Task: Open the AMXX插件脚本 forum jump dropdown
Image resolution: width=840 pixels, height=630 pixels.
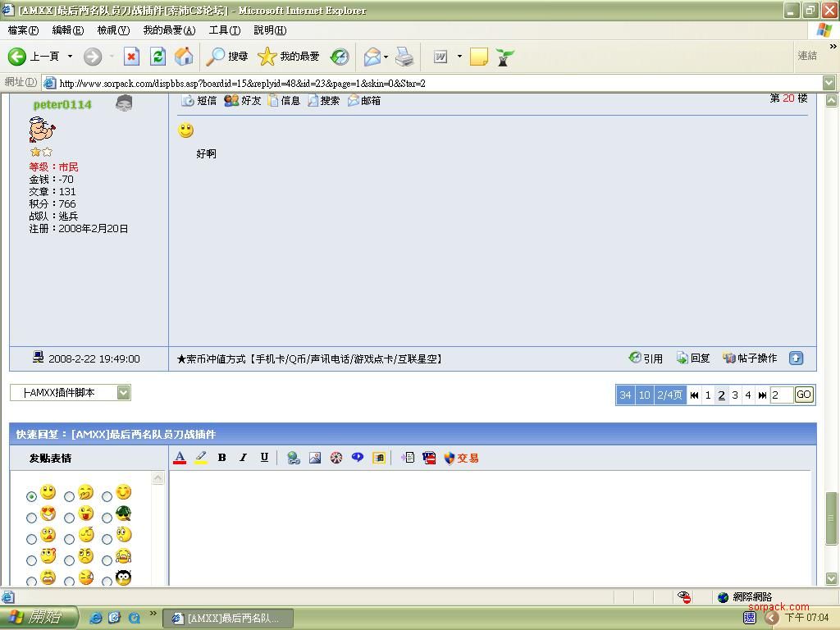Action: (123, 393)
